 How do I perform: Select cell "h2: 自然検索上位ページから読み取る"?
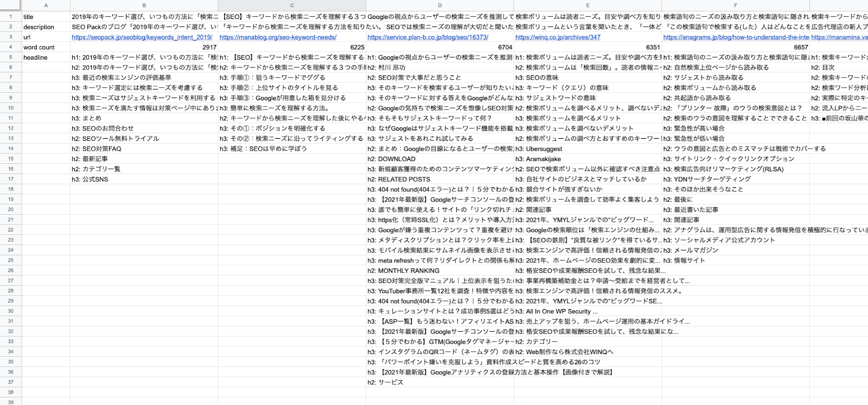tap(736, 68)
